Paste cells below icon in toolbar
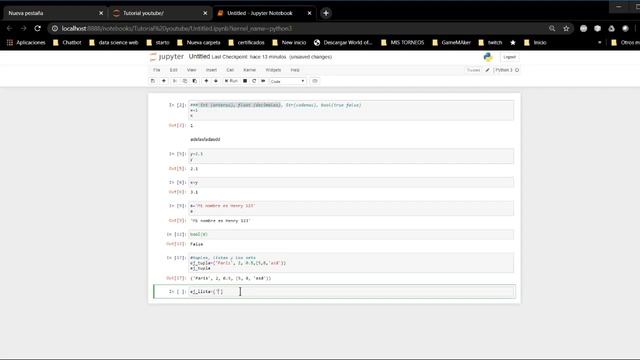The image size is (640, 360). 194,81
